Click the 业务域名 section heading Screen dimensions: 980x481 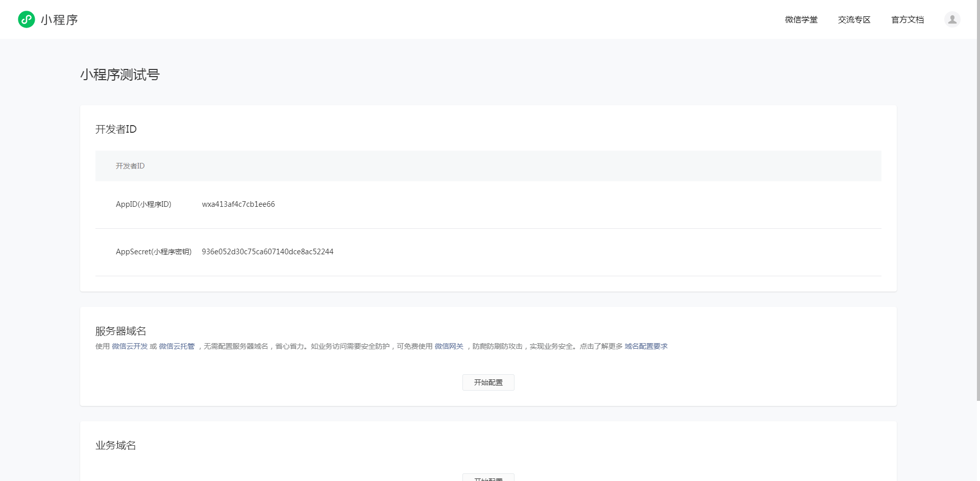click(115, 445)
